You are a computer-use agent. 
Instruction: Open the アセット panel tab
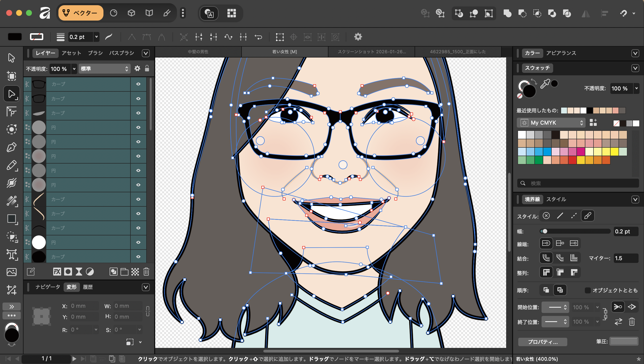coord(72,53)
